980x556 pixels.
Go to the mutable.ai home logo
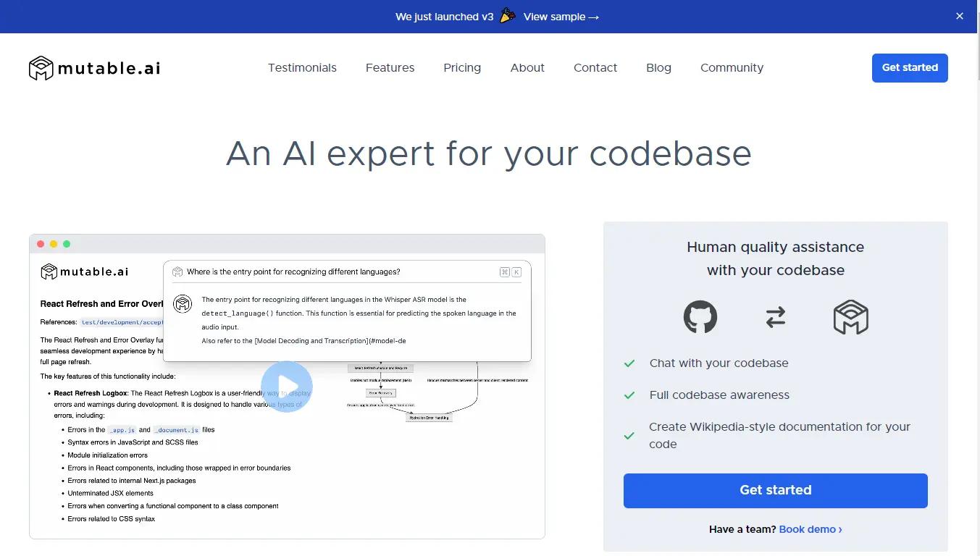click(x=94, y=68)
